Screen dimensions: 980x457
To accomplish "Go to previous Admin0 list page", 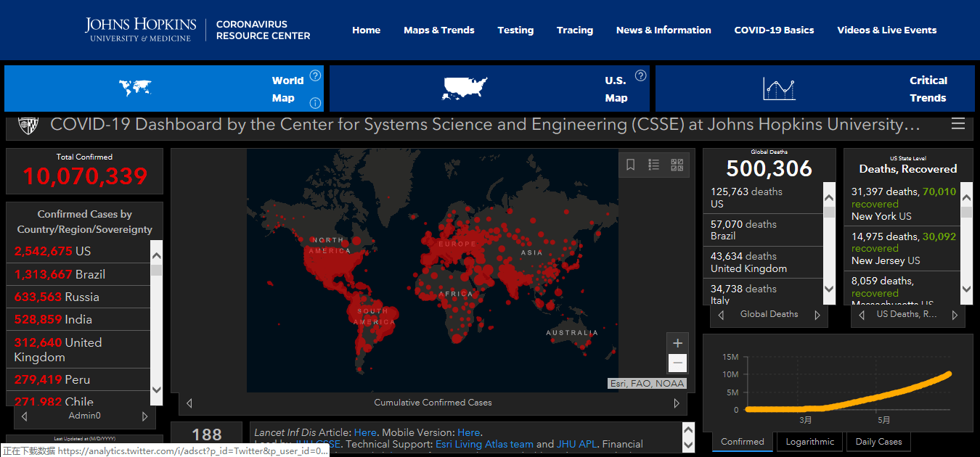I will (x=25, y=416).
